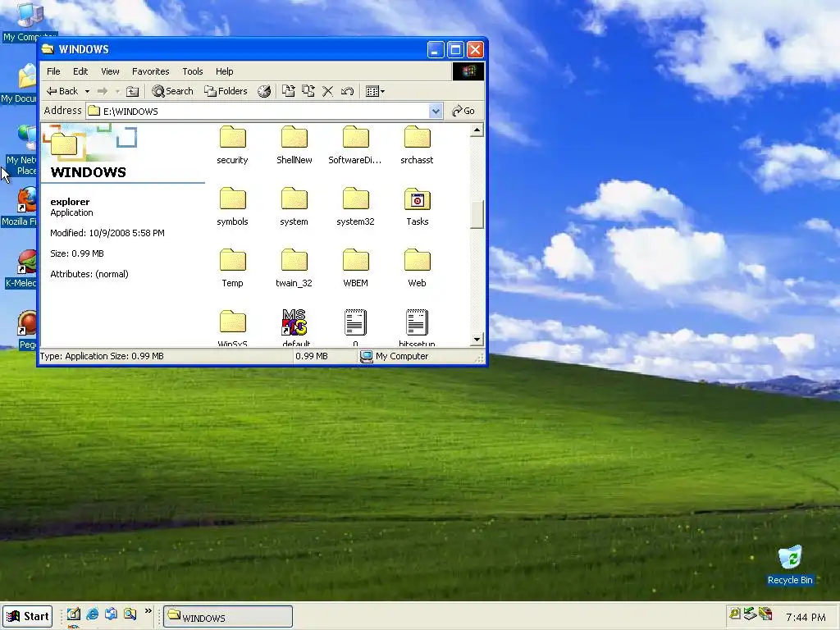Open the Start menu
The height and width of the screenshot is (630, 840).
click(x=28, y=616)
